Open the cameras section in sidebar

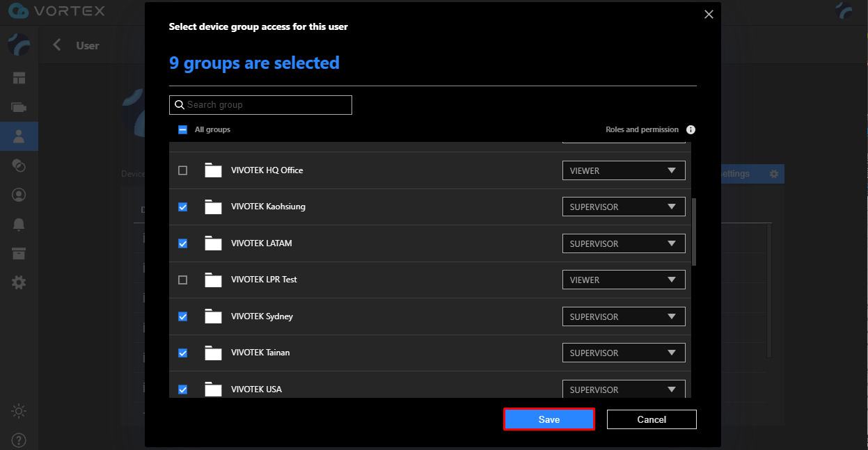(x=19, y=107)
